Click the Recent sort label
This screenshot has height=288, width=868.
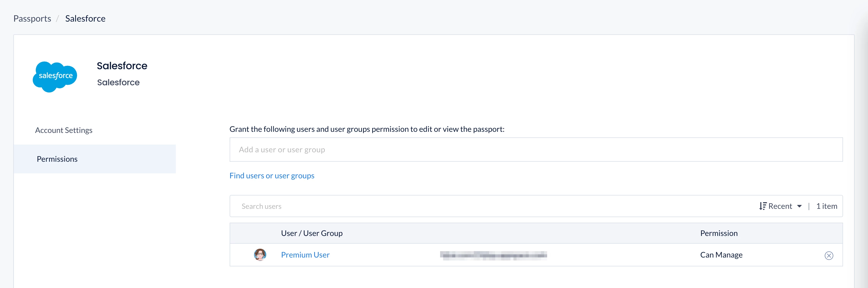780,206
